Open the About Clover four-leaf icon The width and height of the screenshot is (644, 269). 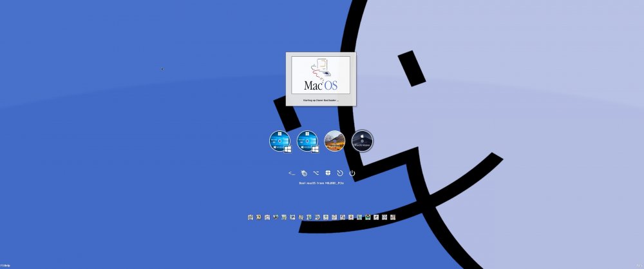coord(328,173)
